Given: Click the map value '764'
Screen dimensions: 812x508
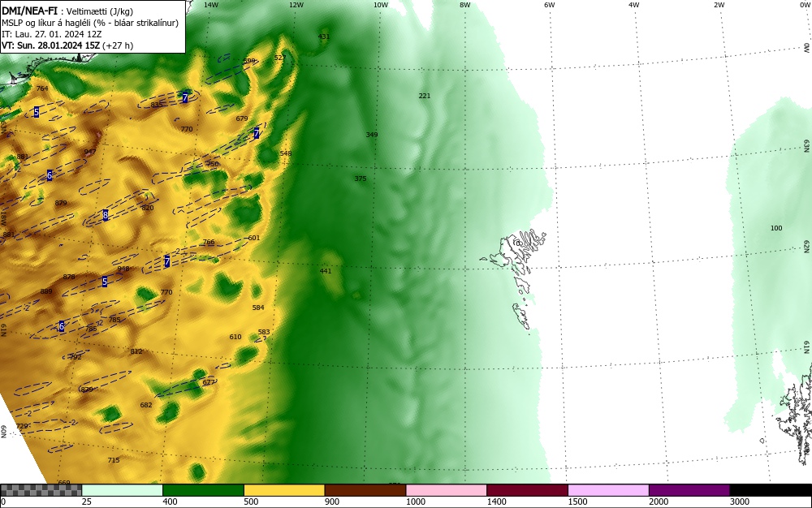Looking at the screenshot, I should (42, 89).
